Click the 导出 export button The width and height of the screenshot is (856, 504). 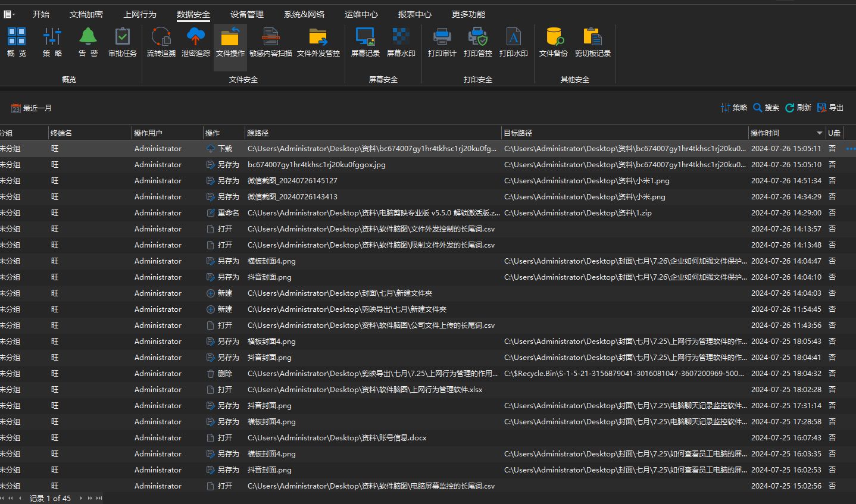[830, 108]
